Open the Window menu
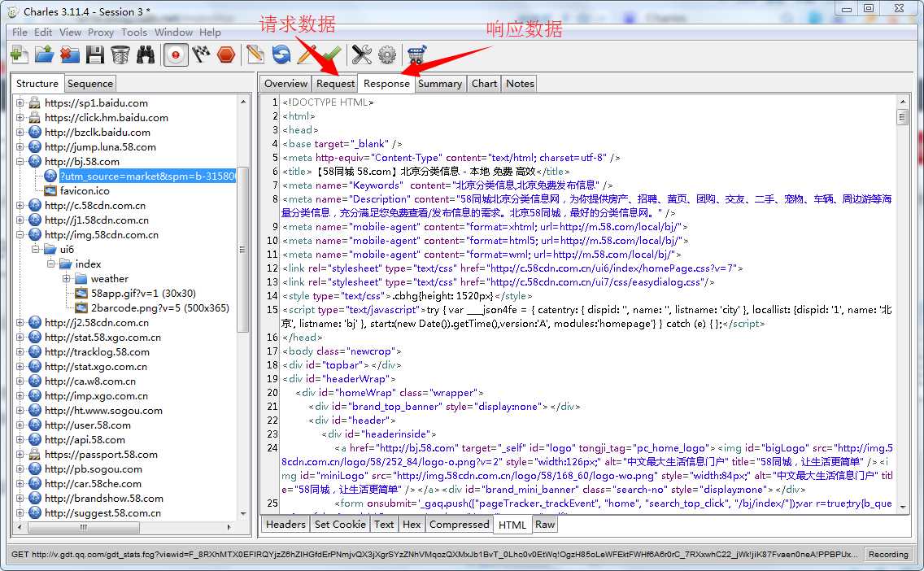Image resolution: width=924 pixels, height=571 pixels. pos(173,32)
